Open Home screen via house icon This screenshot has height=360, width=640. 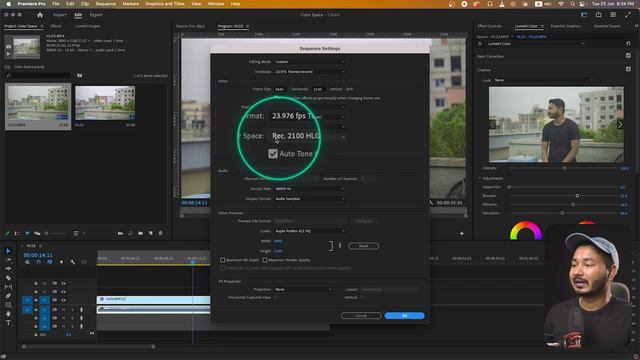point(40,15)
